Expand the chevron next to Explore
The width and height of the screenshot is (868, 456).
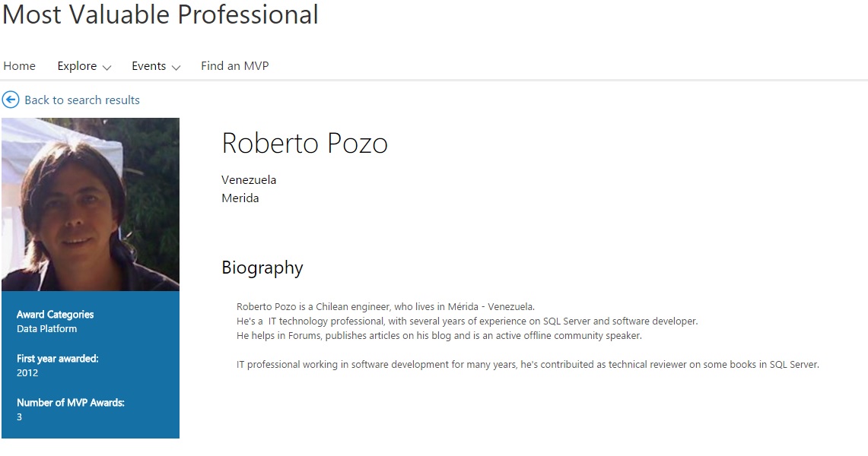pos(107,68)
